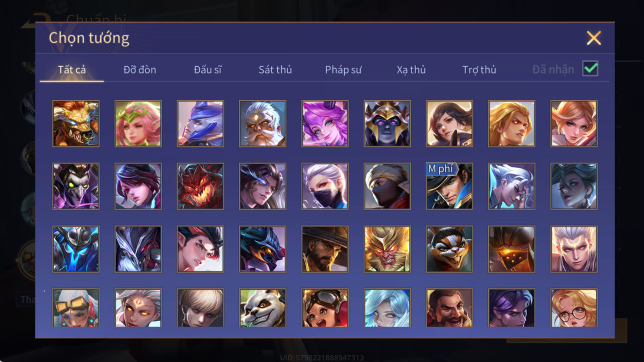Pick the red fiery demon hero
Screen dimensions: 644x362
coord(200,186)
